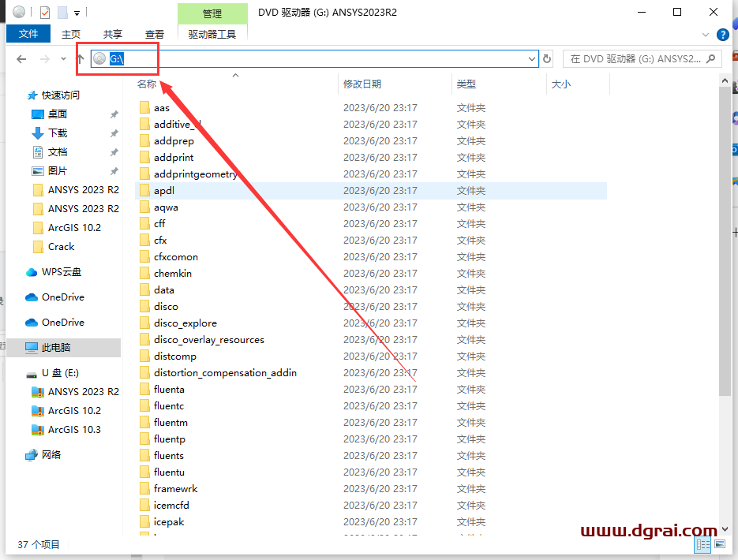Open the 文件 menu tab
Viewport: 738px width, 560px height.
(28, 34)
